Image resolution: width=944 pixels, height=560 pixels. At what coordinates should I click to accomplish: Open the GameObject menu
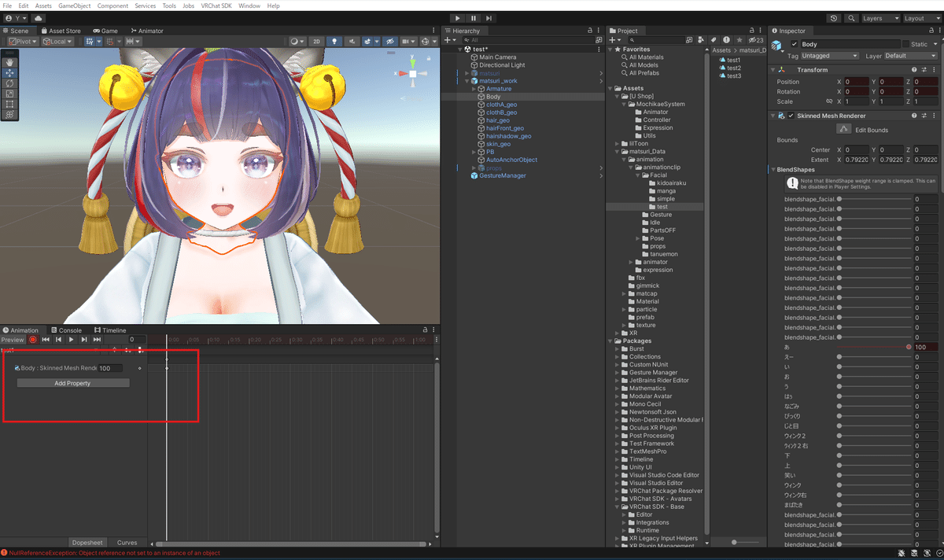pyautogui.click(x=75, y=6)
